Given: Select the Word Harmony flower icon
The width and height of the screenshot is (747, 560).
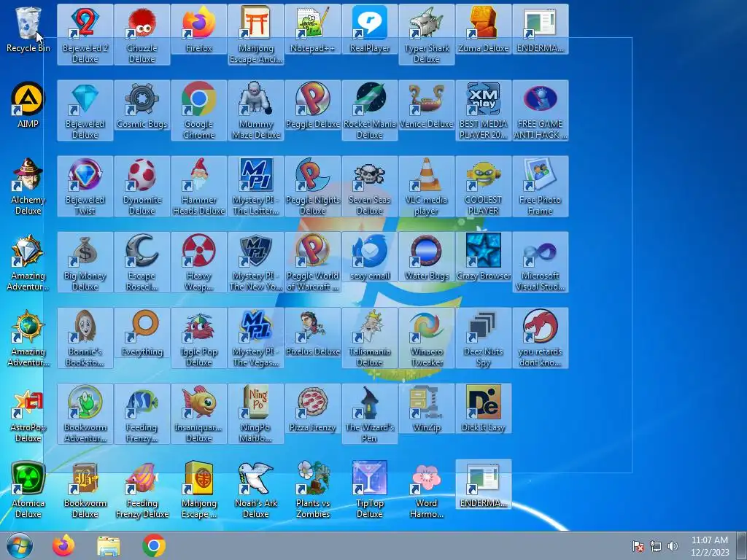Looking at the screenshot, I should pyautogui.click(x=426, y=490).
